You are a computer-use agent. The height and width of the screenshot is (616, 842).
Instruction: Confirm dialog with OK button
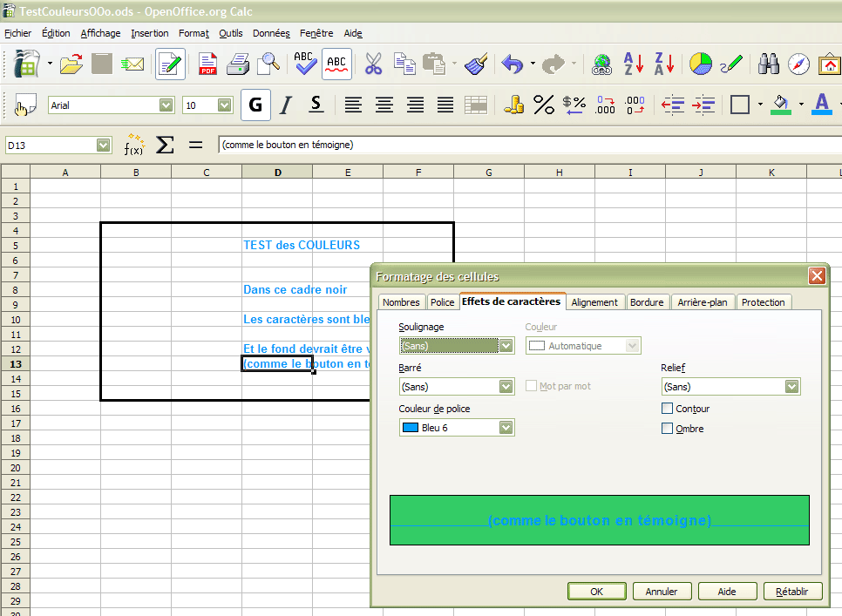click(596, 592)
